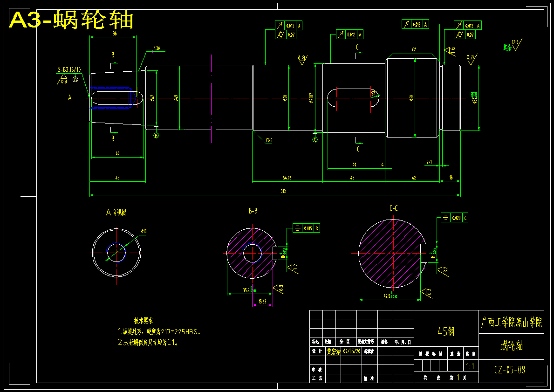554x392 pixels.
Task: Click the 技术要求 heading text
Action: [144, 321]
